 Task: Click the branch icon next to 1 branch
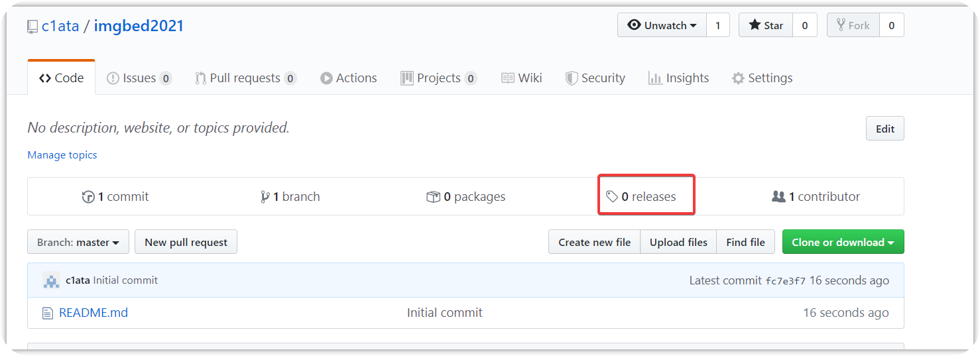click(x=265, y=197)
